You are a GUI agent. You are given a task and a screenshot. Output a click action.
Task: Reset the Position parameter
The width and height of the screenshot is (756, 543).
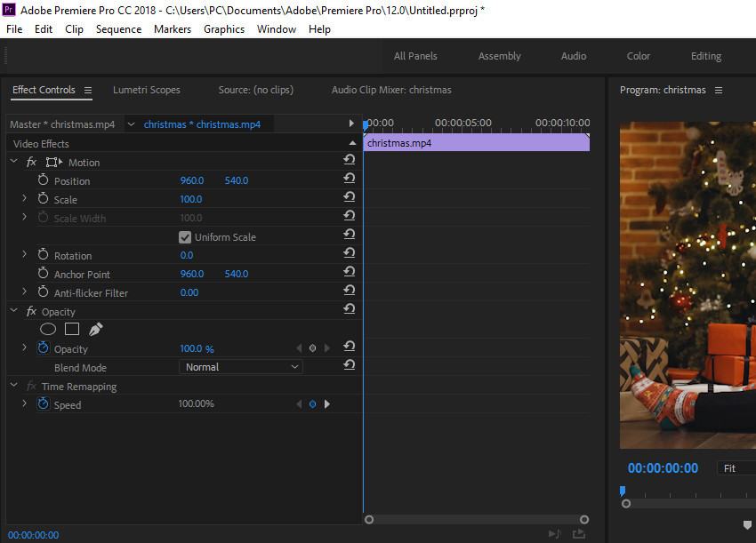[349, 179]
